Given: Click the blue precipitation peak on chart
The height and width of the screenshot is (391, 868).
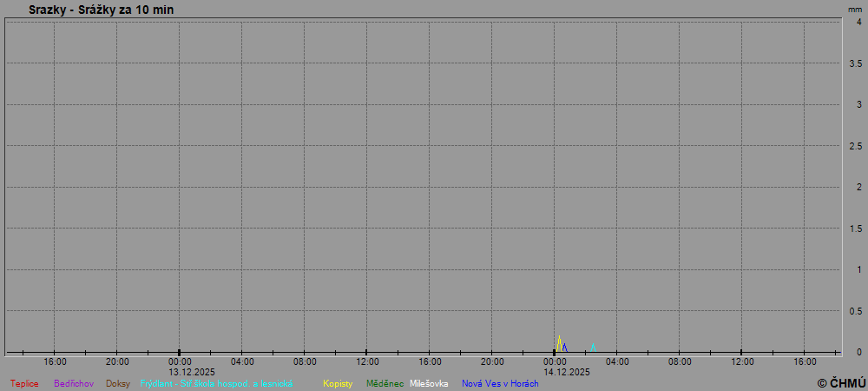Looking at the screenshot, I should tap(564, 346).
